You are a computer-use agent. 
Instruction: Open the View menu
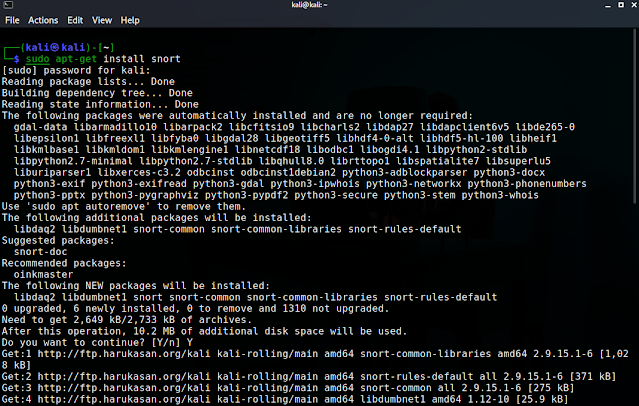coord(102,20)
